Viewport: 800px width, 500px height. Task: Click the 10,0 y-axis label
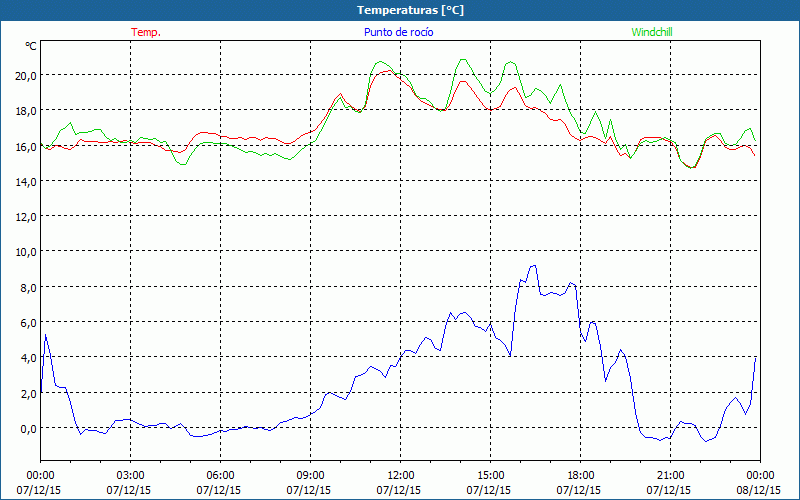point(26,252)
